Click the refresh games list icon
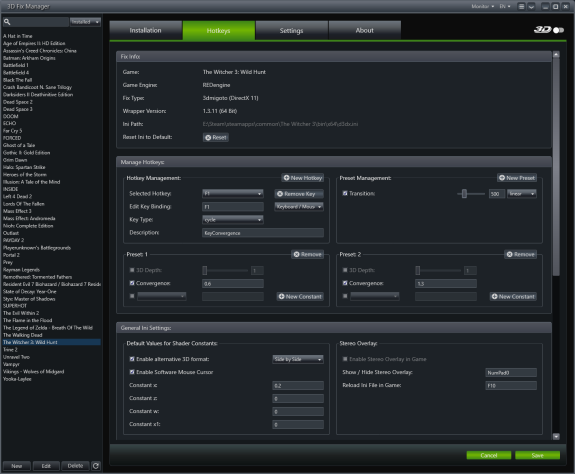The width and height of the screenshot is (575, 474). click(x=96, y=466)
